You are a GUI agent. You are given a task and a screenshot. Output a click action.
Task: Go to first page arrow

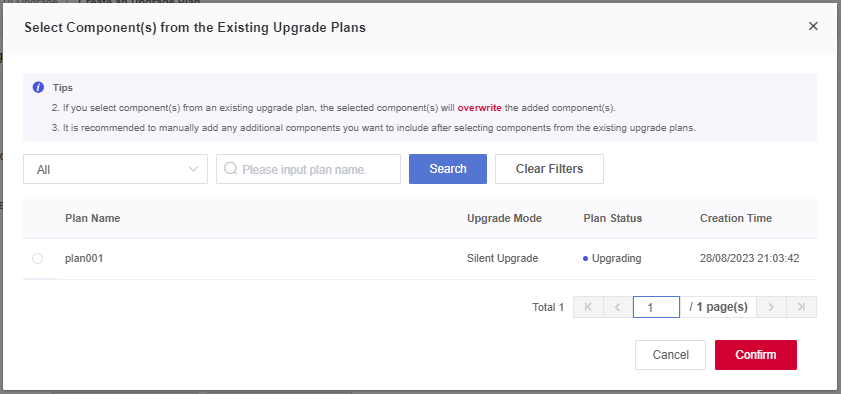tap(588, 307)
